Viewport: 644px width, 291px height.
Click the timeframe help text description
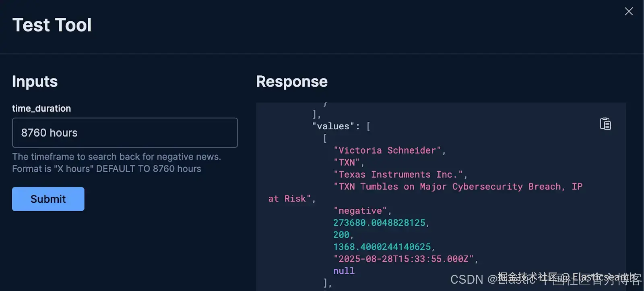pos(117,163)
